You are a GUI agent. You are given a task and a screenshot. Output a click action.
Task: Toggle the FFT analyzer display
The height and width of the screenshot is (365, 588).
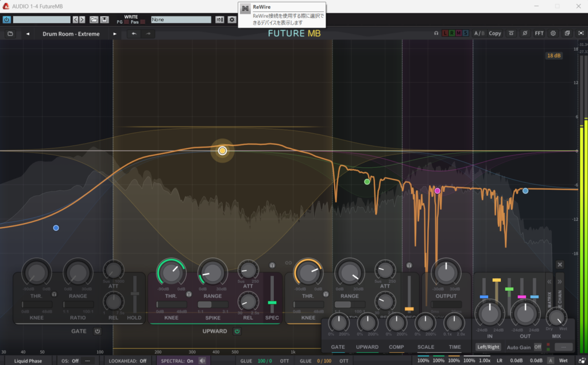click(x=539, y=33)
